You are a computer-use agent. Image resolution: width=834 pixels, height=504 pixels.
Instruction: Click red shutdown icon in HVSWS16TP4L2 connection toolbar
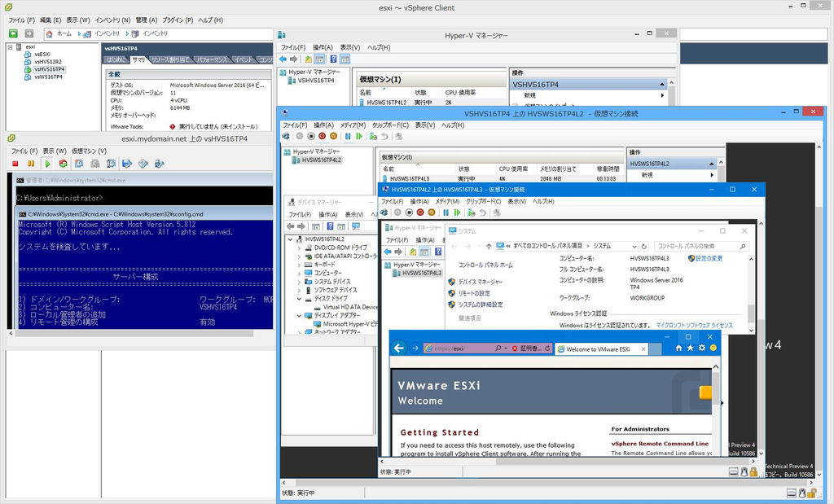[x=323, y=137]
